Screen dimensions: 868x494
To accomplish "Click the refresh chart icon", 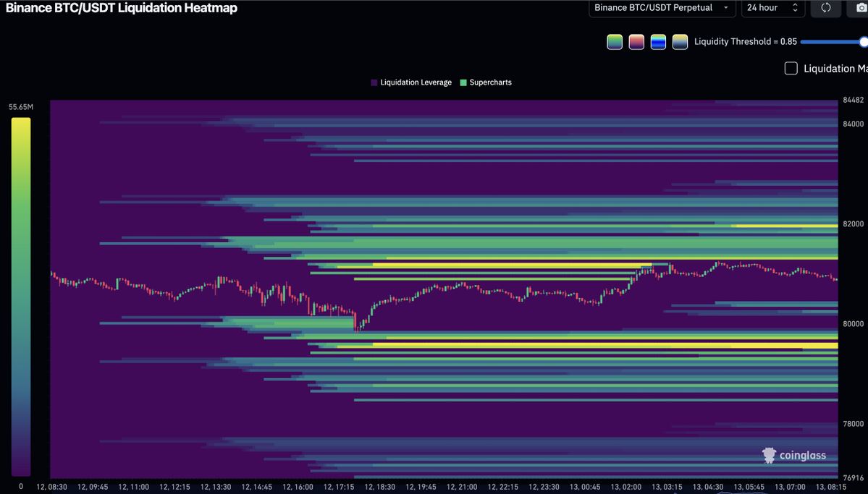I will [825, 8].
